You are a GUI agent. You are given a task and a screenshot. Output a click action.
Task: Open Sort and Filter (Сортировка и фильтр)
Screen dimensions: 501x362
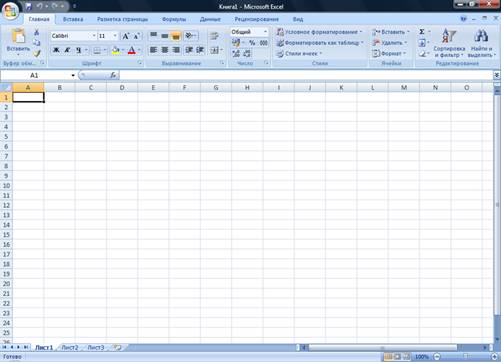click(x=449, y=43)
